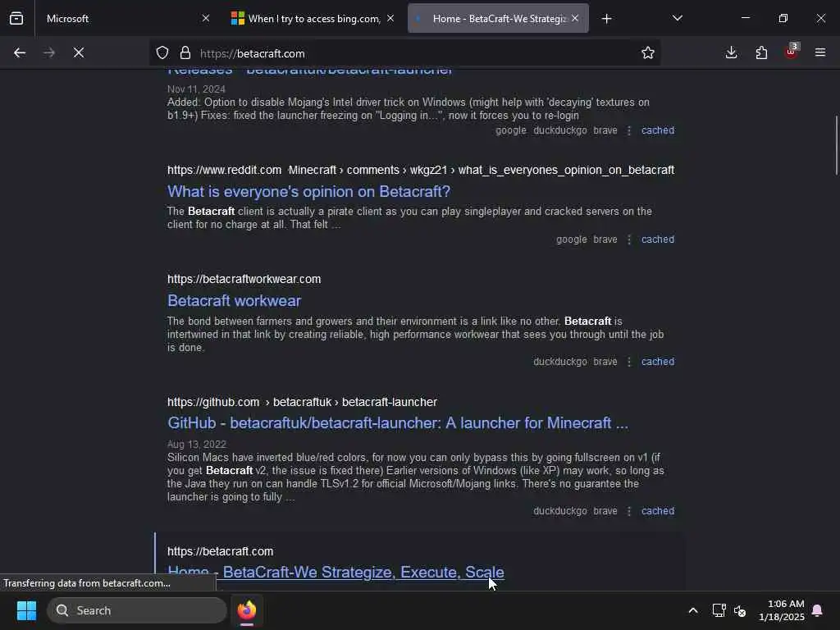This screenshot has width=840, height=630.
Task: Open more options dots for release notes result
Action: (629, 130)
